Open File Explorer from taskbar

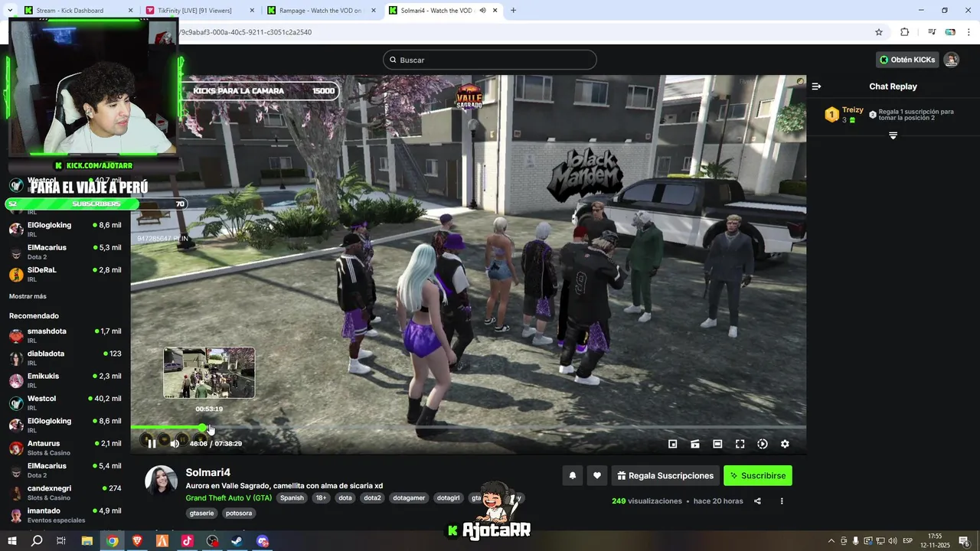87,541
